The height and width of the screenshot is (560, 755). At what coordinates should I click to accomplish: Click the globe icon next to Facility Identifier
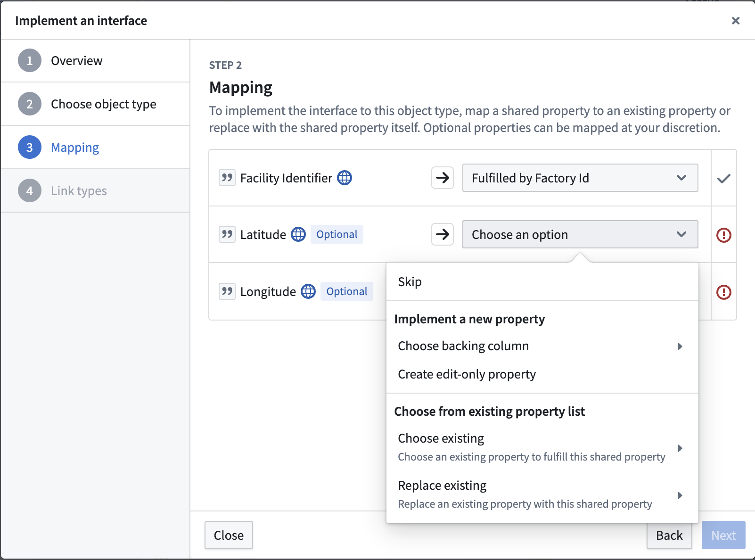(x=345, y=178)
